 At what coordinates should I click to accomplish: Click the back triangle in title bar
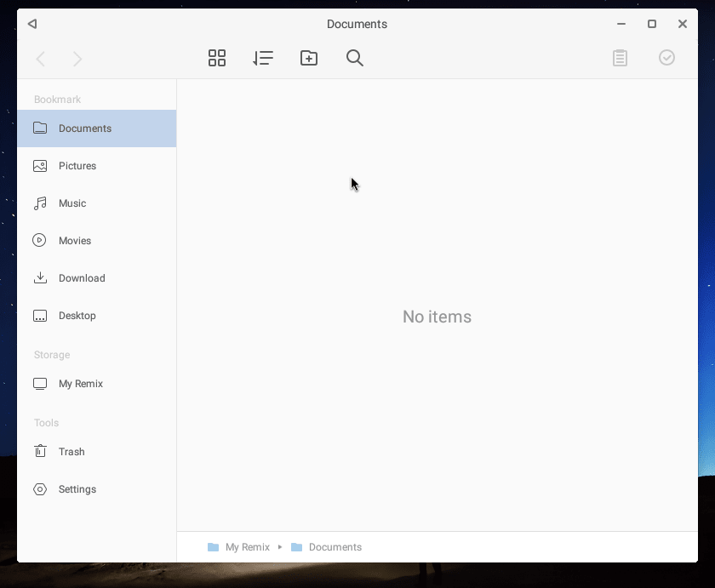pos(32,24)
